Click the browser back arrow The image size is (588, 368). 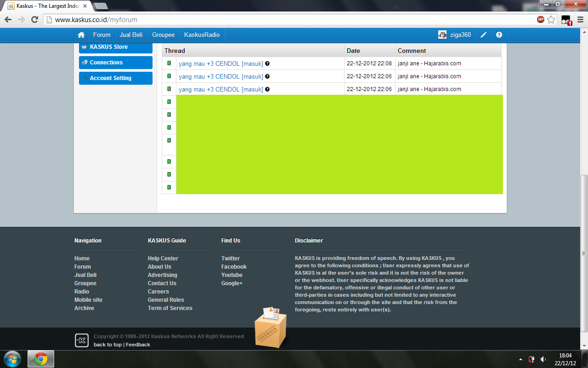(8, 20)
